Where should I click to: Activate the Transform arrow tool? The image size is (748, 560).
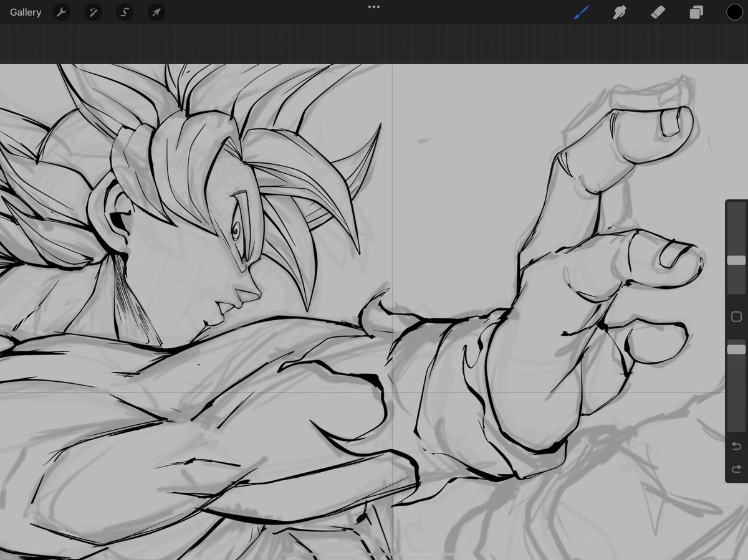click(156, 12)
